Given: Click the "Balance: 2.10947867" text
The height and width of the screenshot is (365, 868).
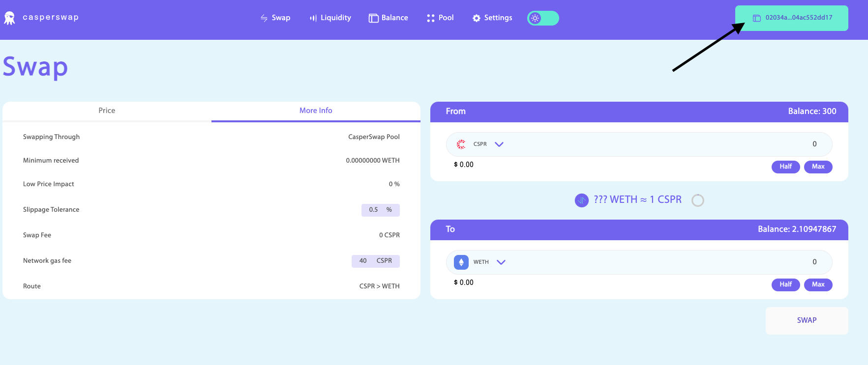Looking at the screenshot, I should (x=797, y=229).
